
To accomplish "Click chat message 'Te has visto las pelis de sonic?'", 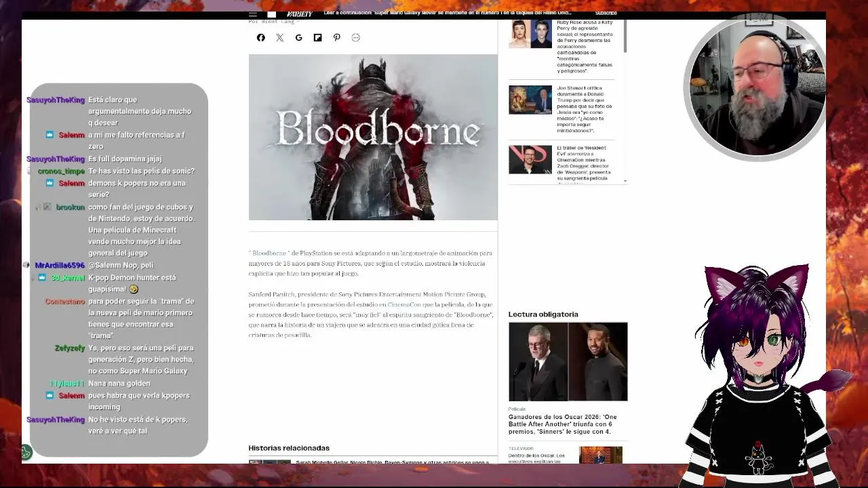I will pos(141,171).
